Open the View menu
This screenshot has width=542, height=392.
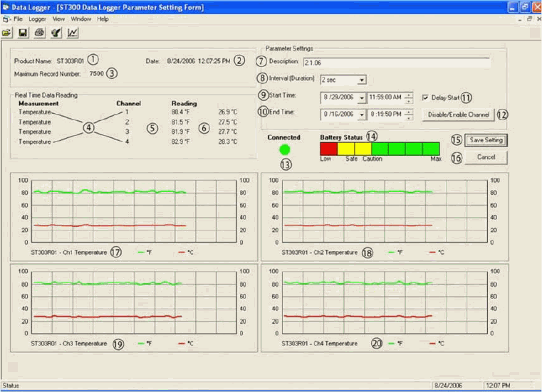point(58,19)
